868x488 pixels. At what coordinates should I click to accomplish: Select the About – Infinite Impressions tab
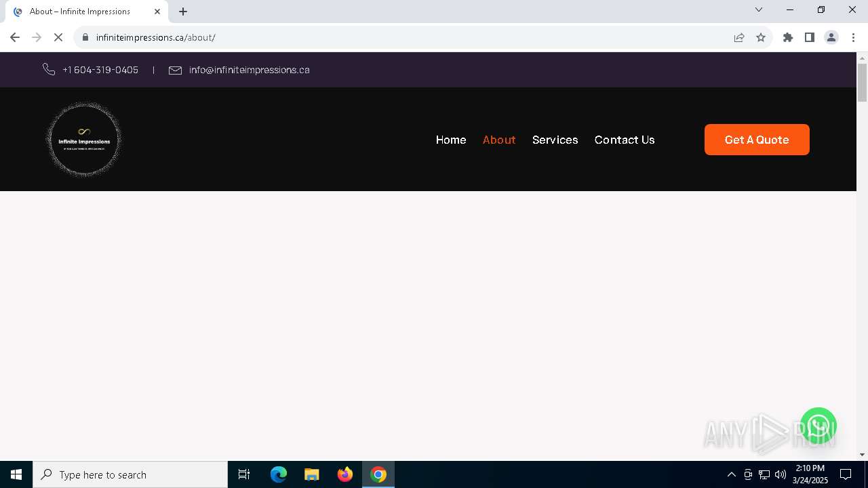pyautogui.click(x=87, y=12)
